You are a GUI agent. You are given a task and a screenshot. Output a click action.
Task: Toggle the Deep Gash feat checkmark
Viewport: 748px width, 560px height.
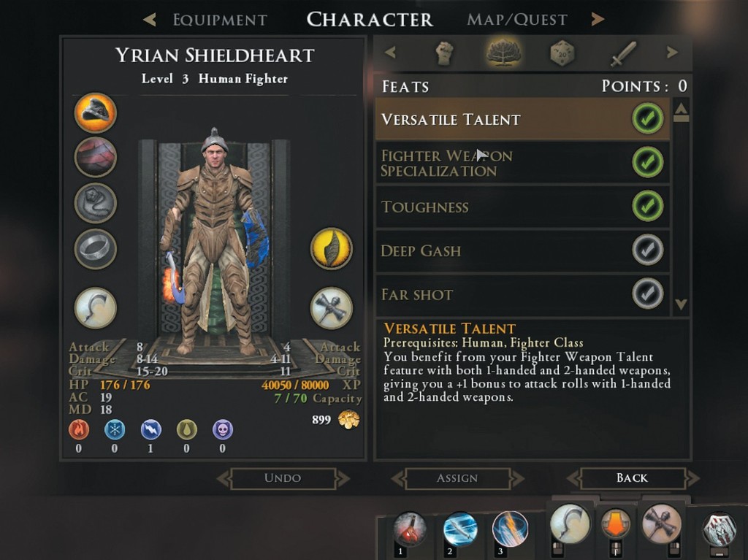pos(647,250)
